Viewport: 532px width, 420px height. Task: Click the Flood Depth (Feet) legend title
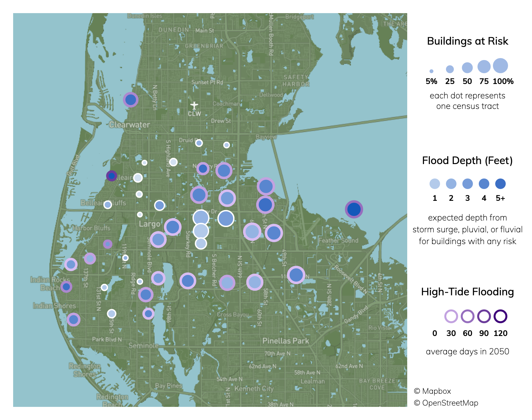coord(468,160)
